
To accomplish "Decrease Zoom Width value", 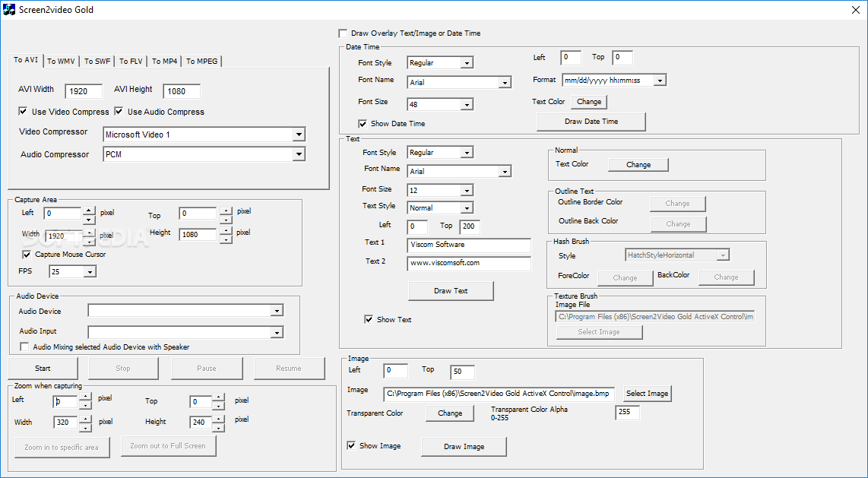I will (85, 428).
